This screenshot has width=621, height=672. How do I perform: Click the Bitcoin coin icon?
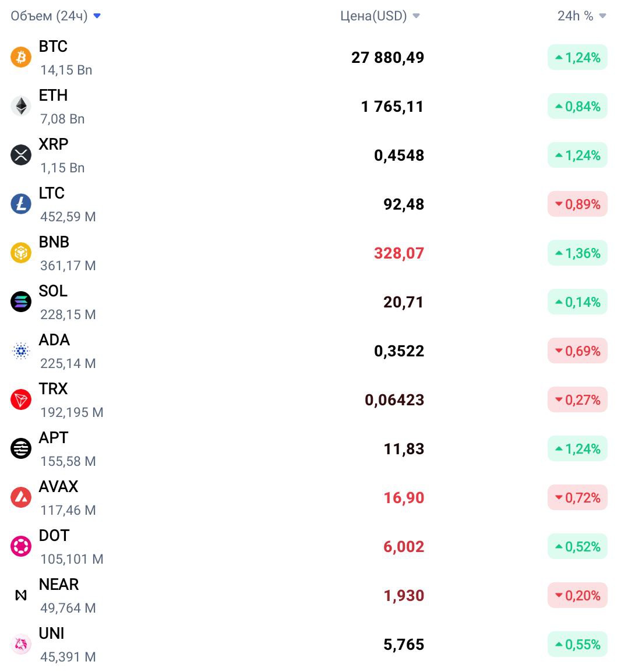click(x=21, y=58)
